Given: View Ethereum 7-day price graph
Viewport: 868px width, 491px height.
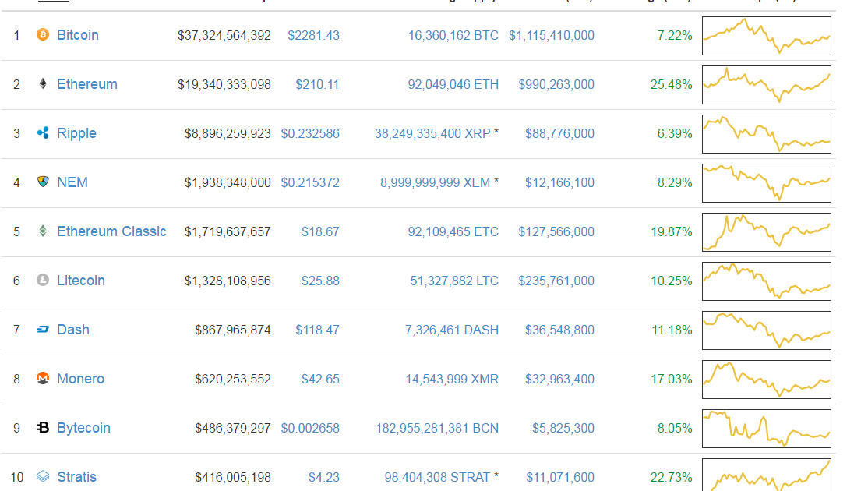Looking at the screenshot, I should click(x=767, y=85).
